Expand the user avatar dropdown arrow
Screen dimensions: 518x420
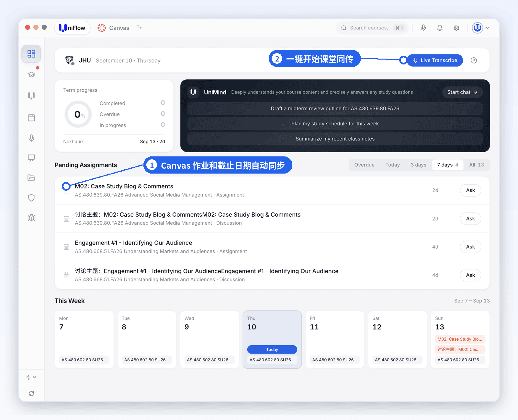[488, 28]
